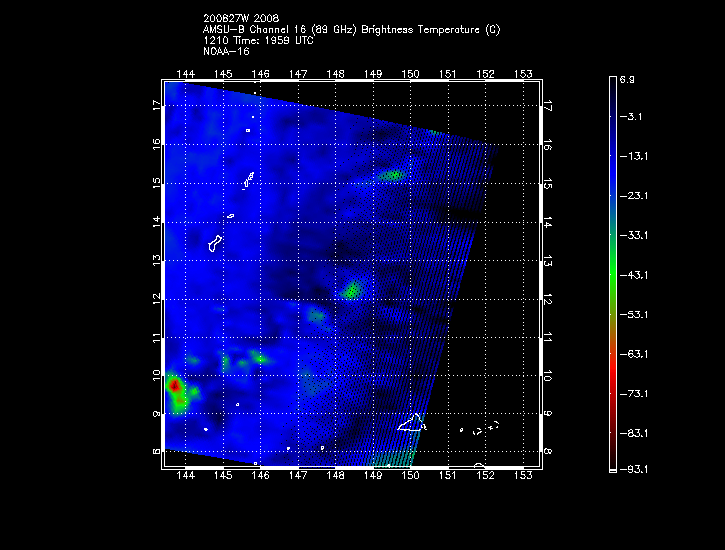Viewport: 725px width, 550px height.
Task: Click the -43.1 color bar label
Action: 638,273
